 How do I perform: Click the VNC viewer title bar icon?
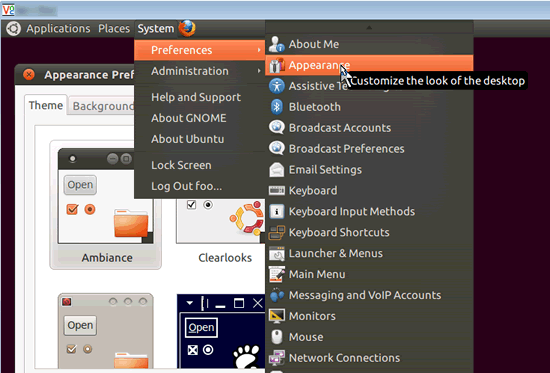coord(8,9)
